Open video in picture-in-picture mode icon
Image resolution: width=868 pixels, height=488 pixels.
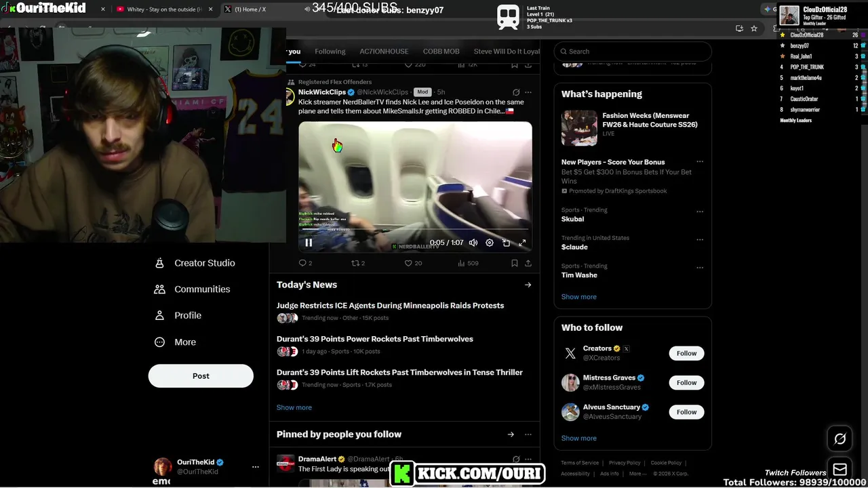click(506, 243)
